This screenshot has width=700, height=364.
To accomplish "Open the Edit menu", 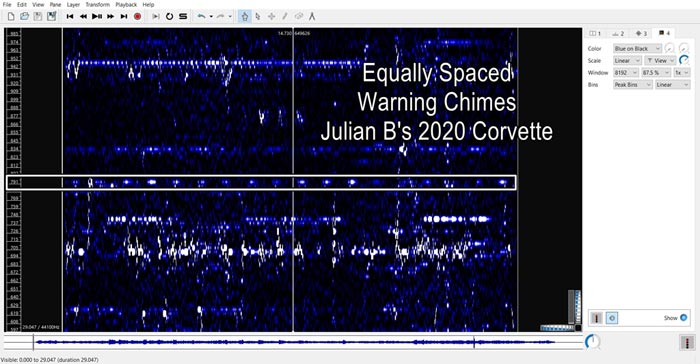I will pos(22,4).
